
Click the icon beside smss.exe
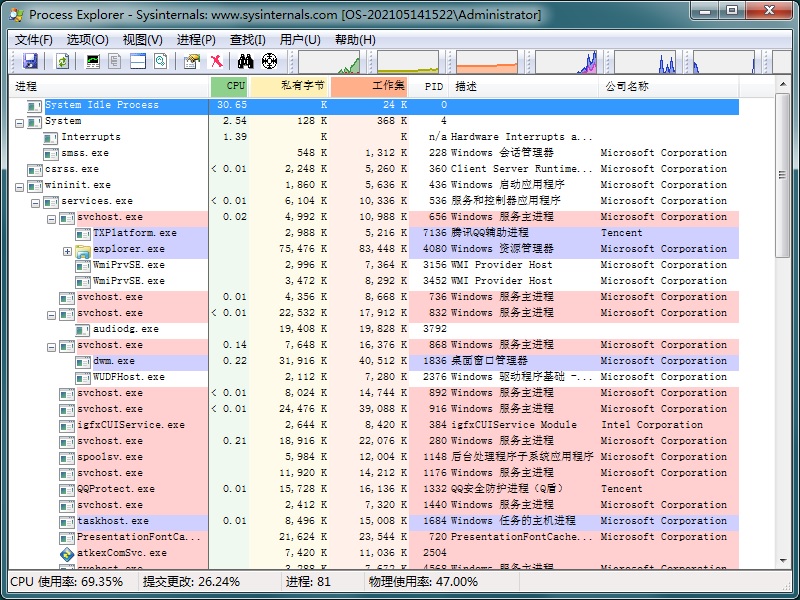click(51, 154)
